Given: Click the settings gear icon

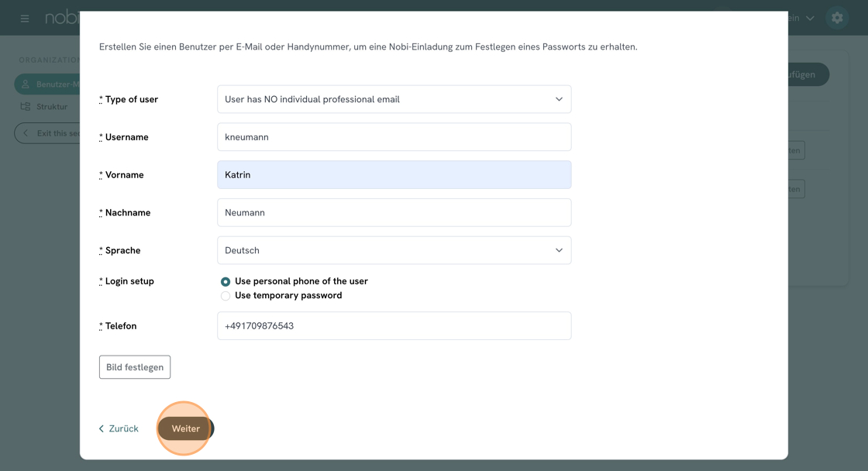Looking at the screenshot, I should [x=837, y=18].
